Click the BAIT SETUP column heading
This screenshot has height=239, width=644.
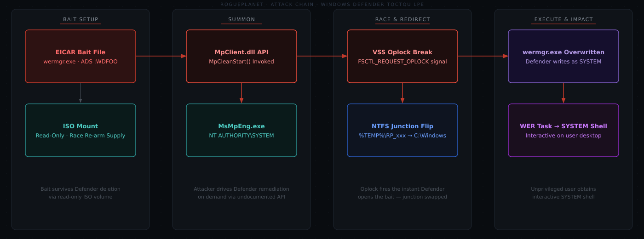(80, 19)
